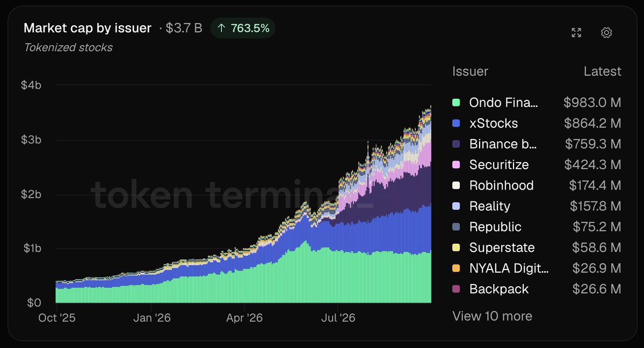The width and height of the screenshot is (644, 348).
Task: Select Securitize issuer label
Action: point(499,164)
